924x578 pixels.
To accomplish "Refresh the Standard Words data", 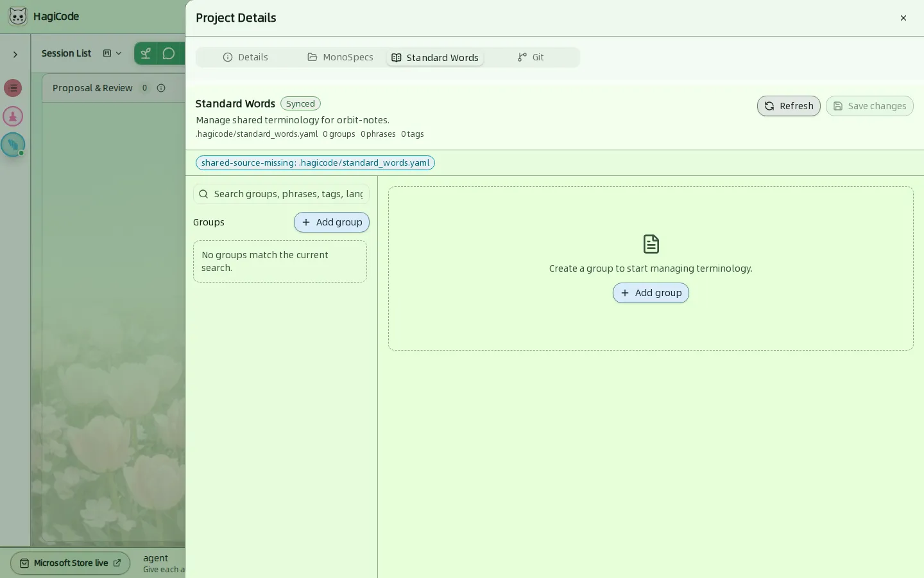I will [789, 106].
